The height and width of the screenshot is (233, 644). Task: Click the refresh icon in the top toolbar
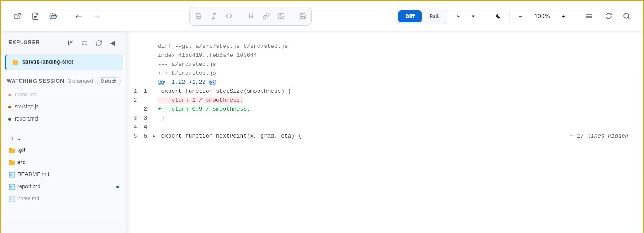[x=609, y=16]
